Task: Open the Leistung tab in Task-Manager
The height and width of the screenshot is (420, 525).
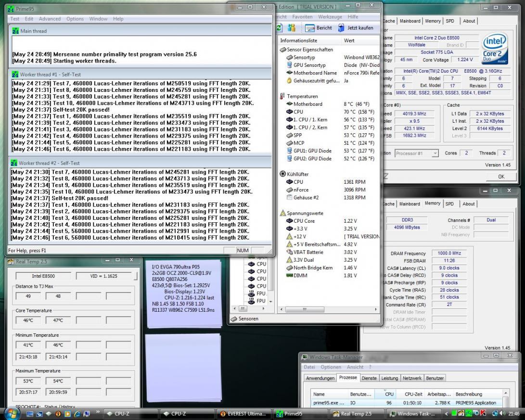Action: 389,378
